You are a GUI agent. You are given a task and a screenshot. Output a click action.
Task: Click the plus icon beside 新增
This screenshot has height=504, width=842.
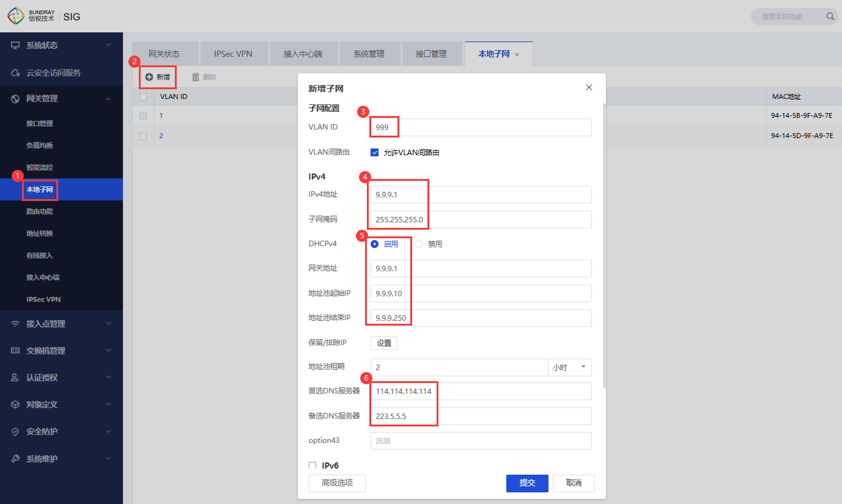pos(149,77)
